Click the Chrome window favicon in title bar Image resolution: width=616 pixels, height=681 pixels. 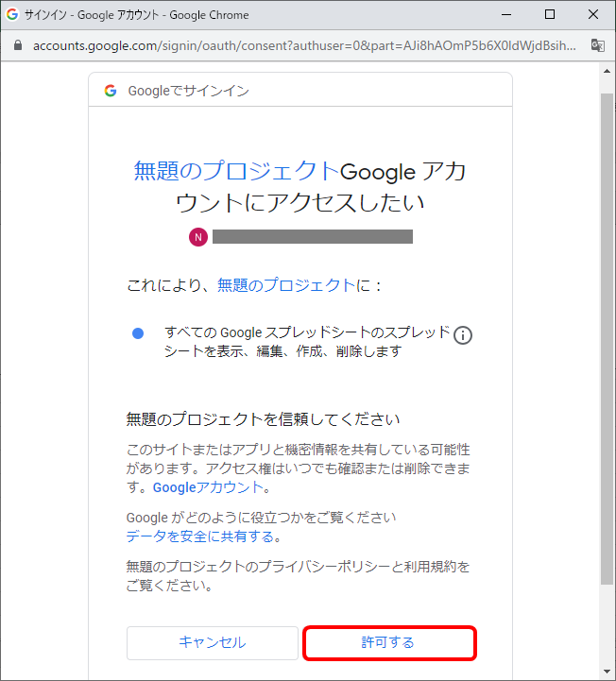[12, 14]
